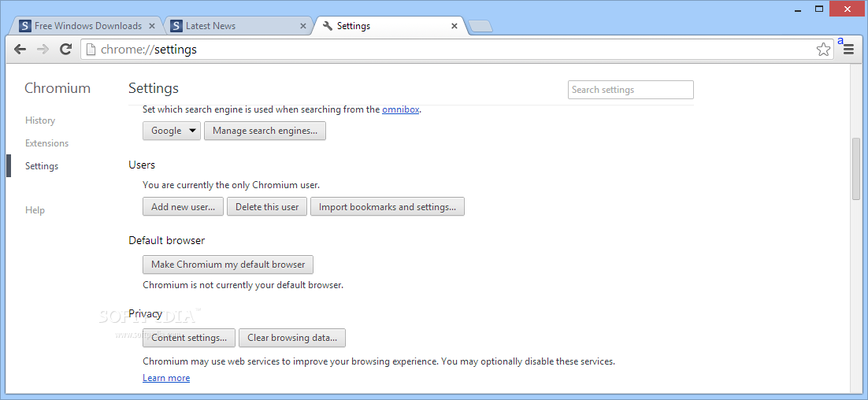
Task: Close the Free Windows Downloads tab
Action: [x=152, y=26]
